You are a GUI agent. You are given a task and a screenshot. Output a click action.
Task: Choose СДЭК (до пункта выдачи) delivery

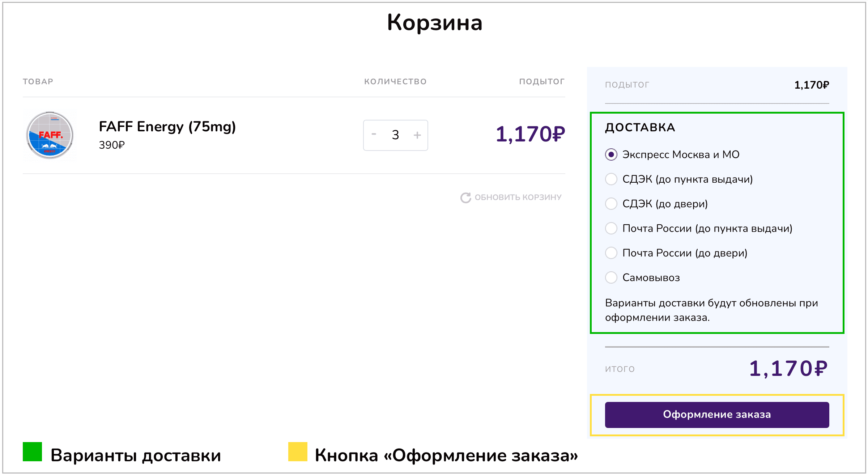(x=611, y=179)
